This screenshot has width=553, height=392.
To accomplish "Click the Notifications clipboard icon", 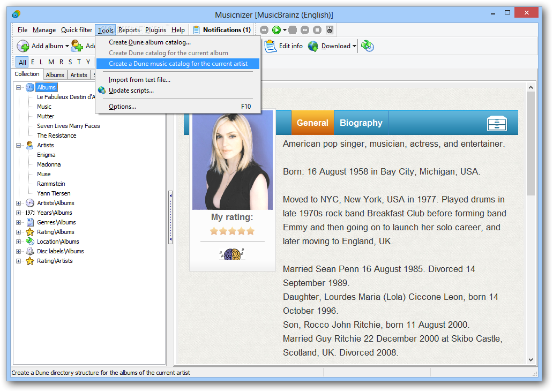I will [x=197, y=30].
